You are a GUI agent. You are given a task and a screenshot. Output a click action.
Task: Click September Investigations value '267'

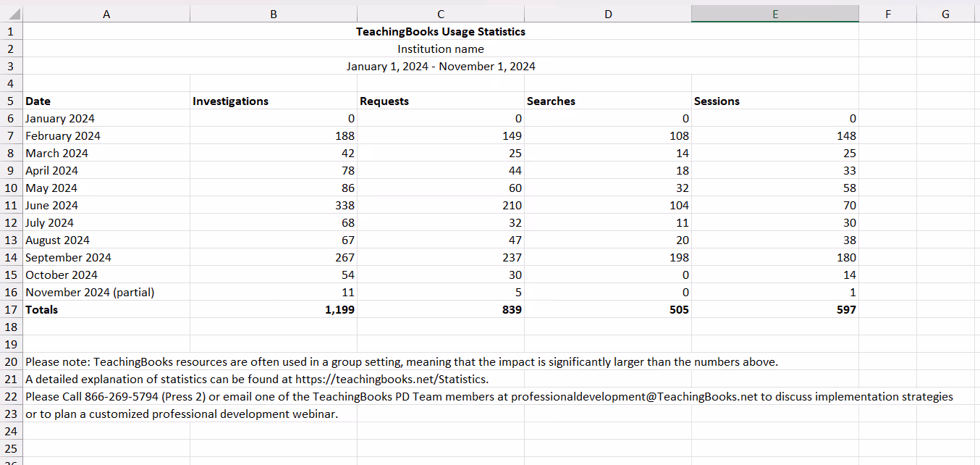[x=274, y=258]
